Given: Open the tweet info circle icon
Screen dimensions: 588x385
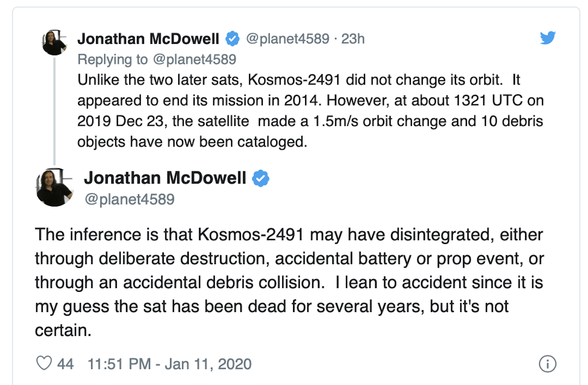Looking at the screenshot, I should pyautogui.click(x=547, y=364).
